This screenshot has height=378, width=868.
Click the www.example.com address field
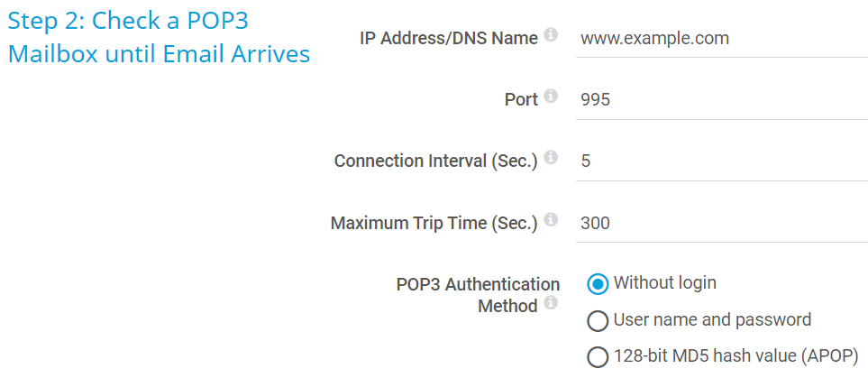pyautogui.click(x=721, y=39)
